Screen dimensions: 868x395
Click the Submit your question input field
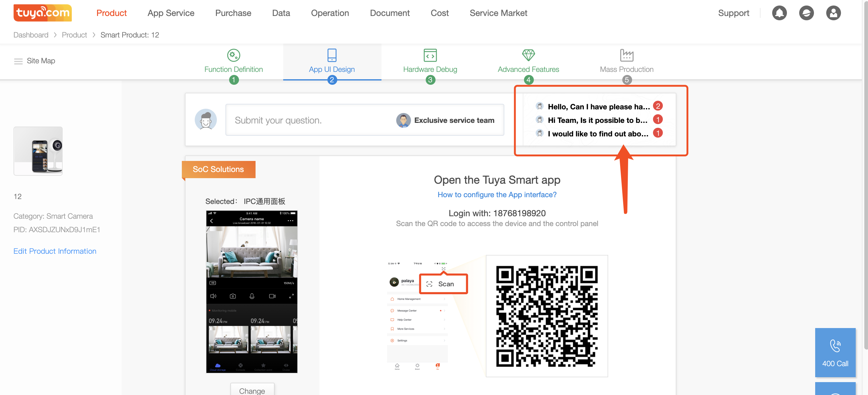(365, 120)
